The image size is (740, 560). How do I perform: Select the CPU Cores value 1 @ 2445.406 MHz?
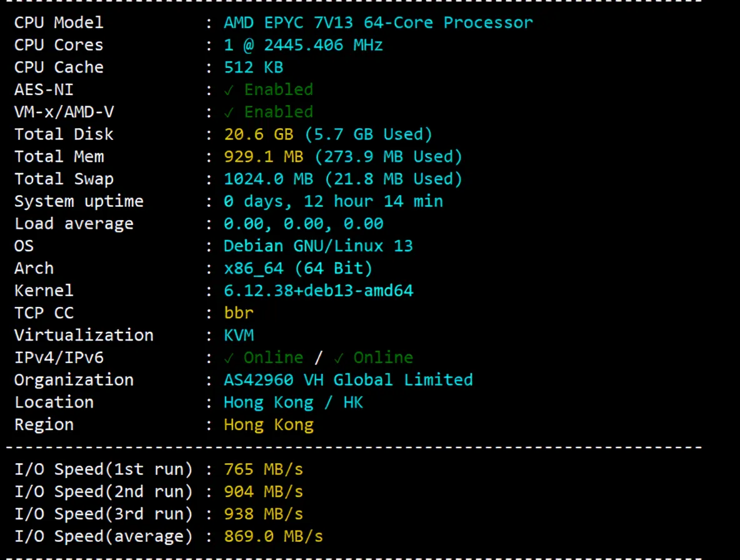click(303, 45)
